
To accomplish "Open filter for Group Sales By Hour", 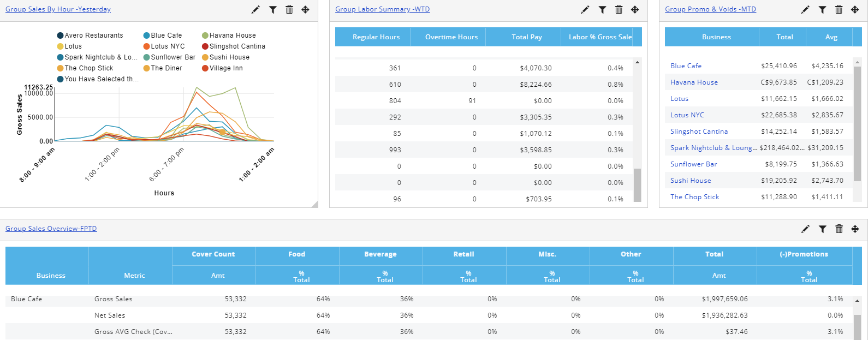I will 272,10.
